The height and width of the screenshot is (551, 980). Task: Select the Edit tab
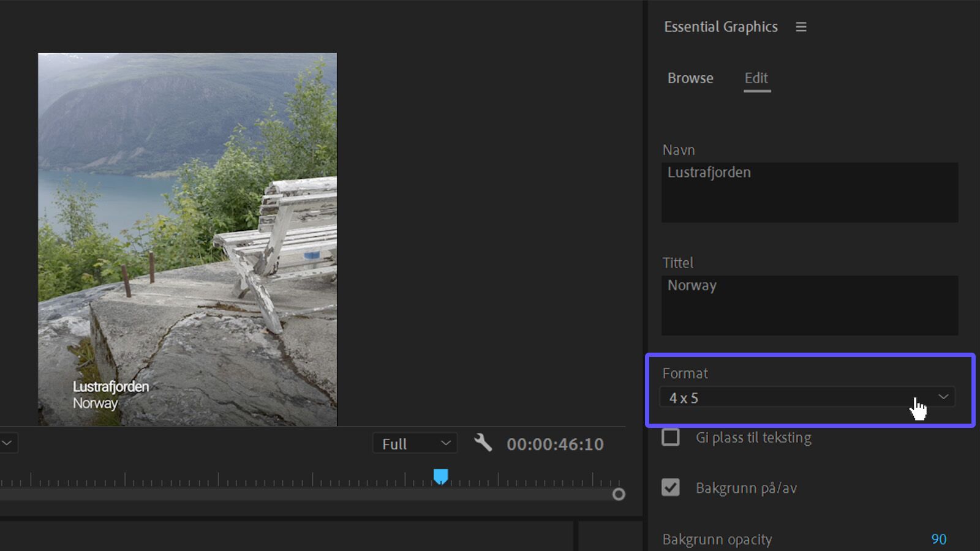point(756,78)
